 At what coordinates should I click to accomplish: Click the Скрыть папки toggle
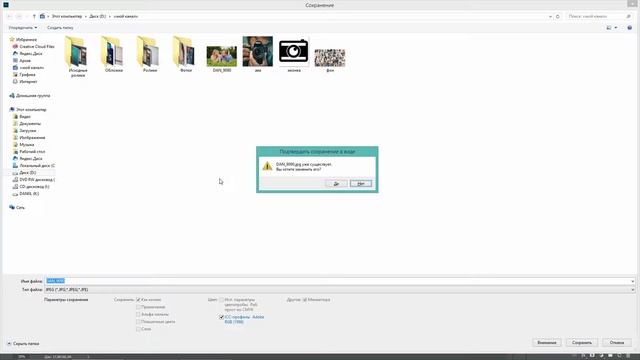[x=23, y=344]
